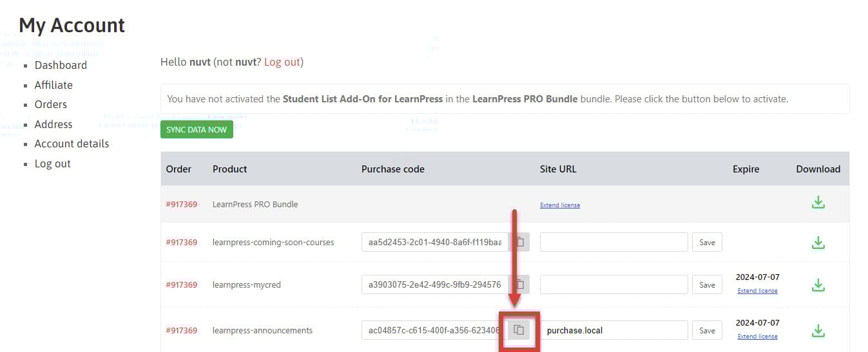This screenshot has height=352, width=868.
Task: Click Extend license link for learnpress-announcements
Action: tap(757, 337)
